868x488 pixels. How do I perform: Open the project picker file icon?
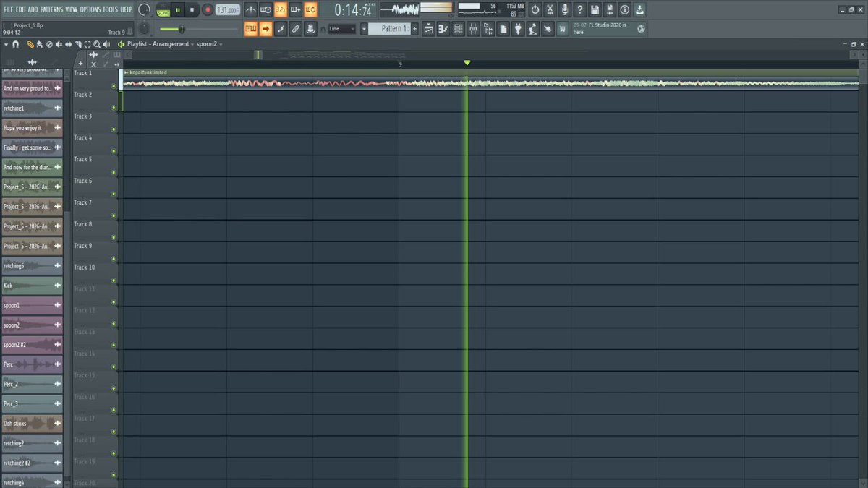pos(503,29)
